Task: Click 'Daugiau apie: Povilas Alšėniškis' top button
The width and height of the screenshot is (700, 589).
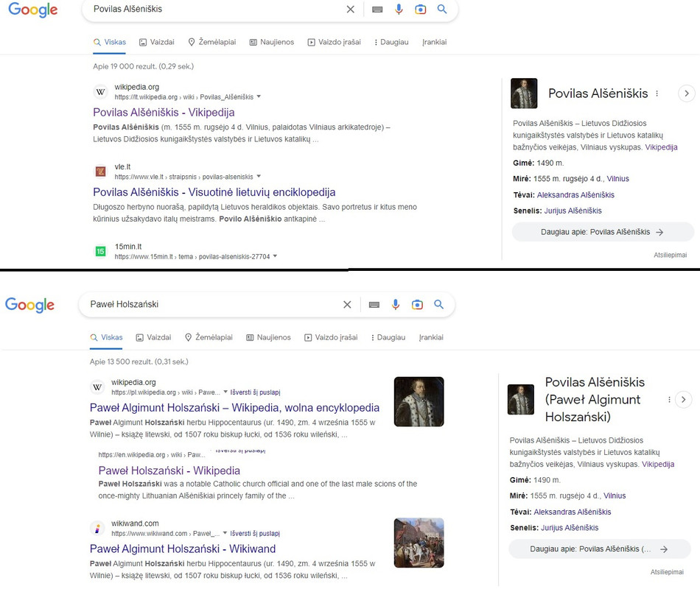Action: point(603,232)
